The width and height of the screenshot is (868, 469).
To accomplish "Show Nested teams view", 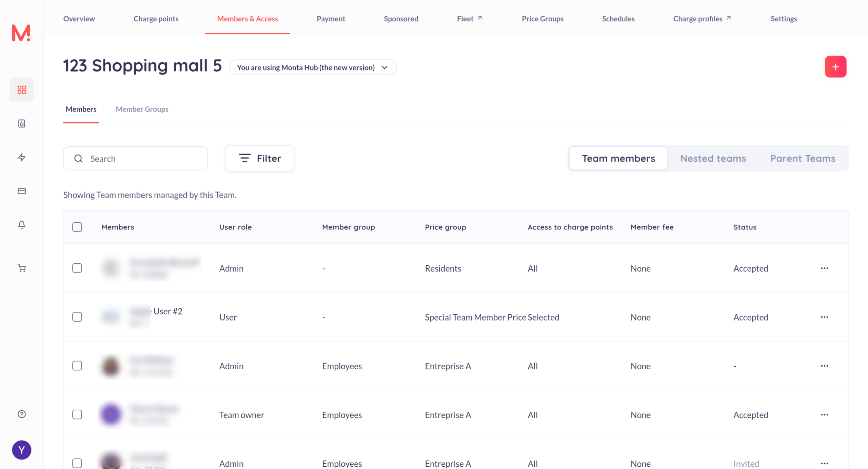I will [x=713, y=158].
